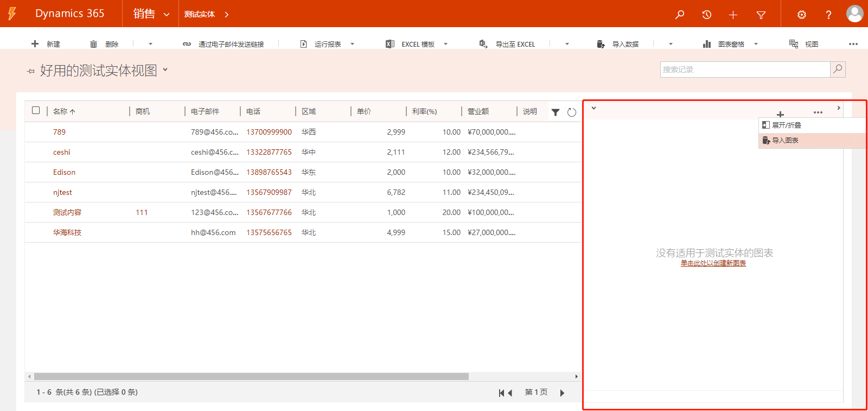Open advanced find funnel icon in top bar
The image size is (868, 411).
pyautogui.click(x=761, y=15)
